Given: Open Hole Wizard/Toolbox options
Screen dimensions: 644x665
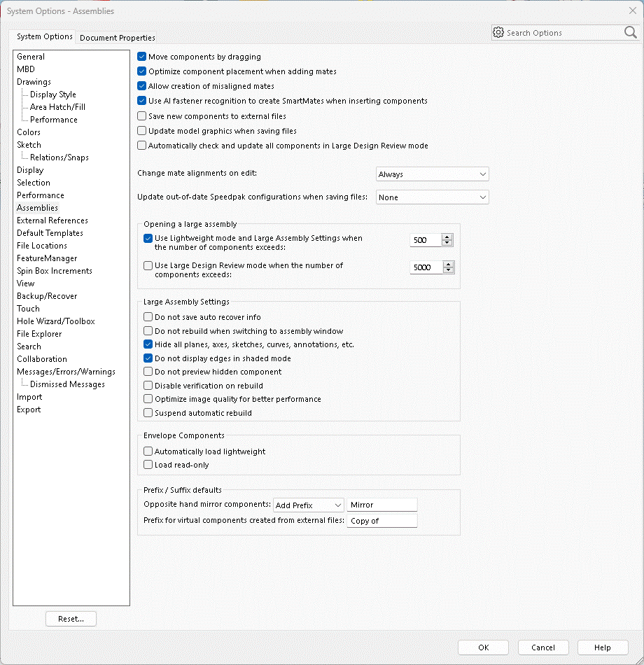Looking at the screenshot, I should click(56, 321).
